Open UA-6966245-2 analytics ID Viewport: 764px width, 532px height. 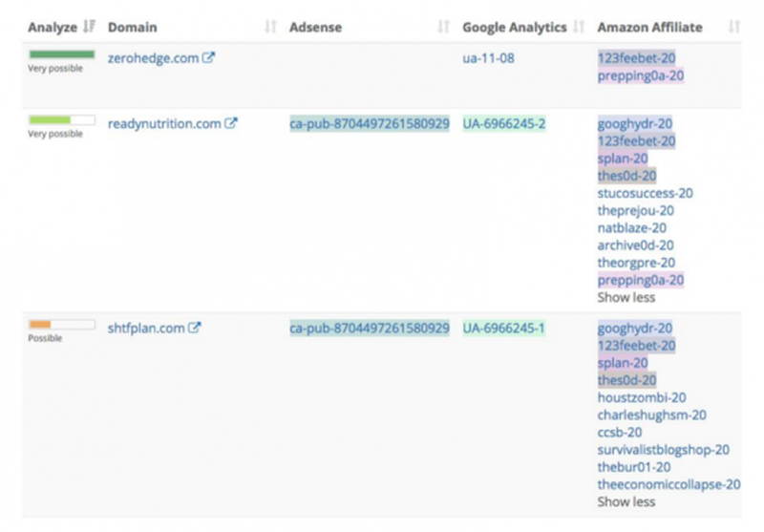click(x=504, y=124)
